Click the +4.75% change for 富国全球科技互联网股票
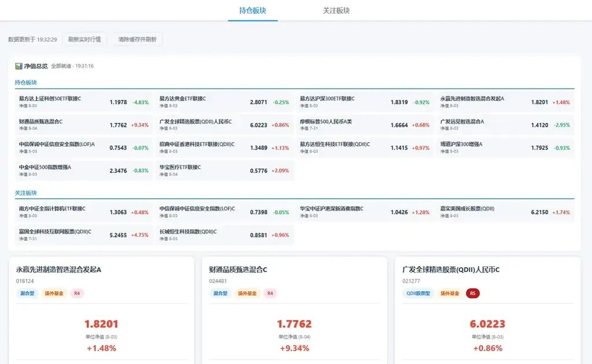592x364 pixels. tap(140, 235)
